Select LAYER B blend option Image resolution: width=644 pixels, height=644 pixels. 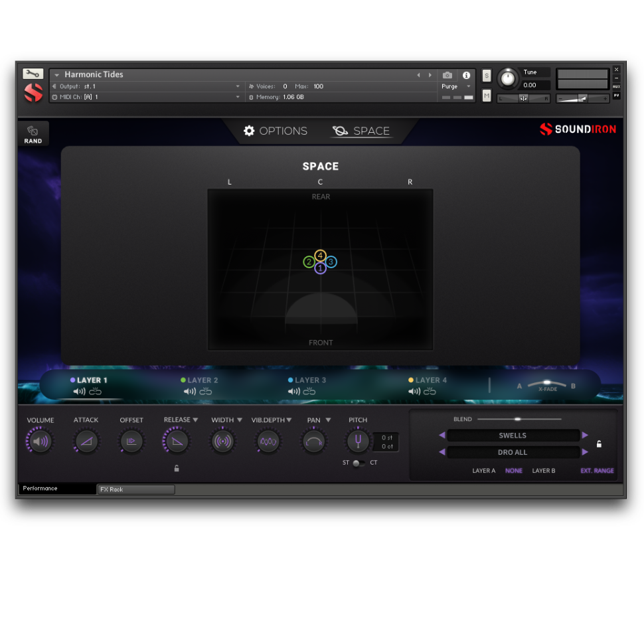coord(543,471)
